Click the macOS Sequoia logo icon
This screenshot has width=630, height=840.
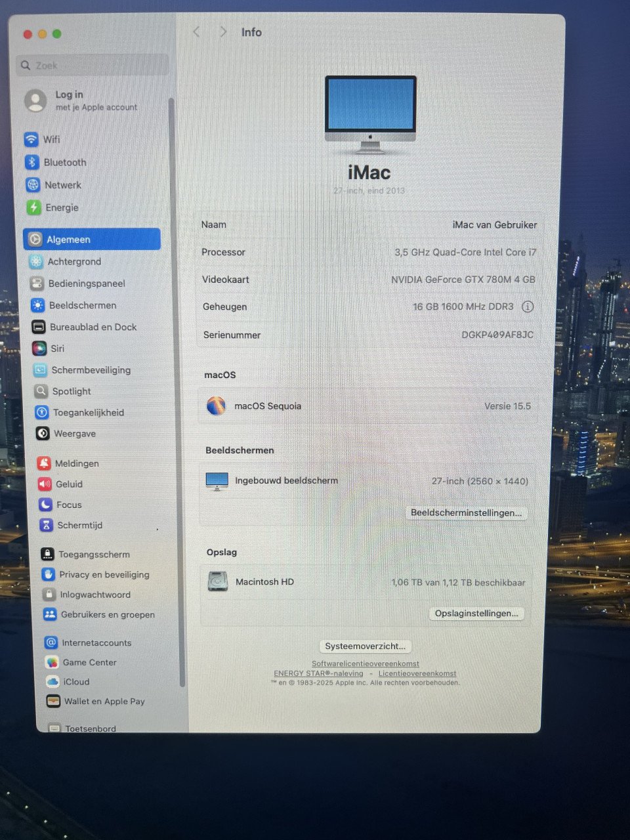coord(216,406)
